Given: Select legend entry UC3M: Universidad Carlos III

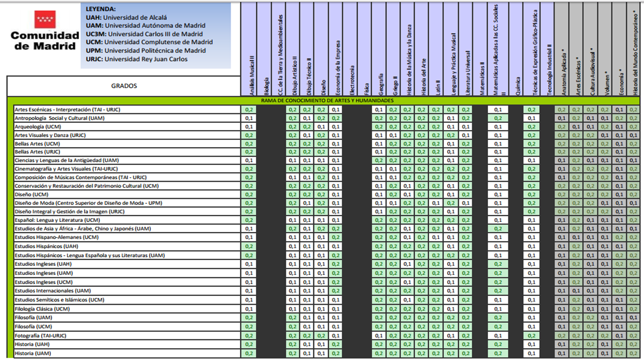Looking at the screenshot, I should point(144,34).
